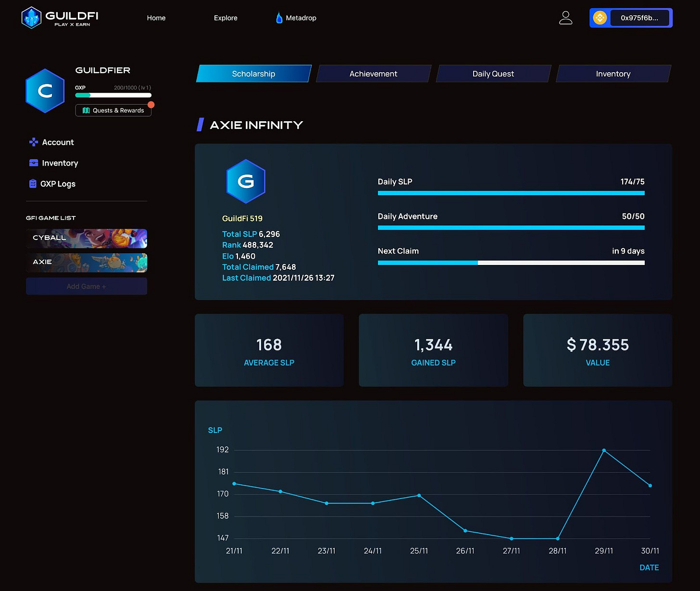Click the '192' y-axis label

(223, 450)
